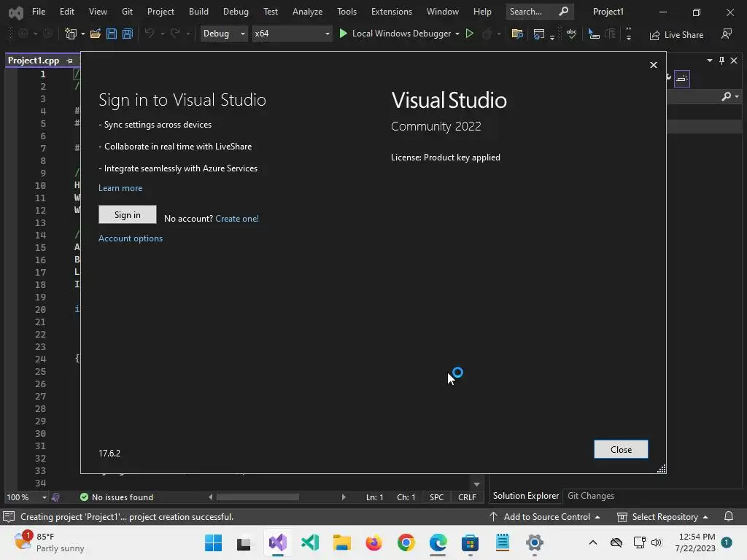Select the Solution Explorer tab
The height and width of the screenshot is (560, 747).
click(525, 496)
